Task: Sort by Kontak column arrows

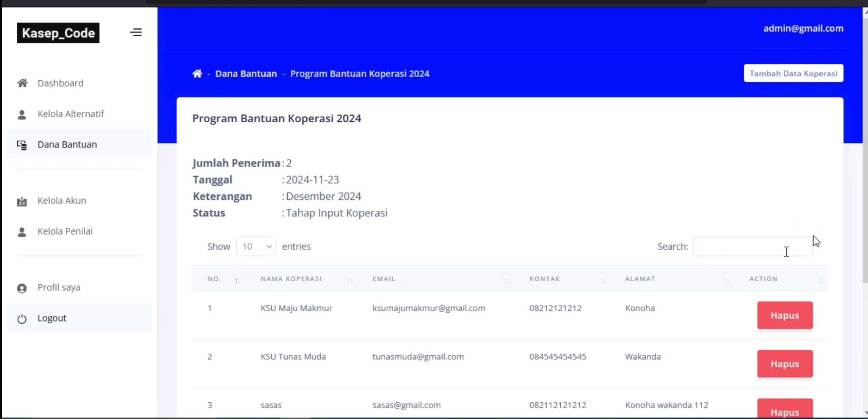Action: click(x=602, y=281)
